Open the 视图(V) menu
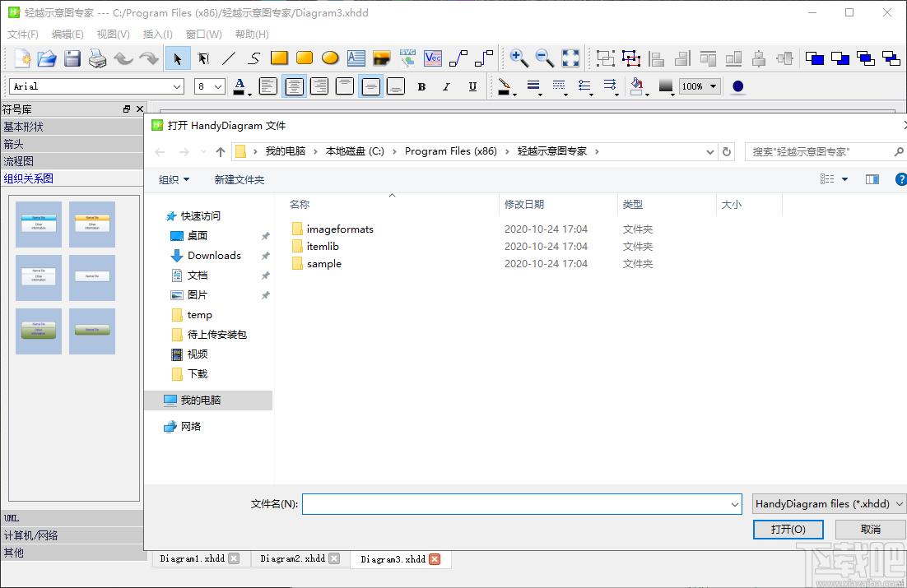The image size is (907, 588). tap(113, 34)
